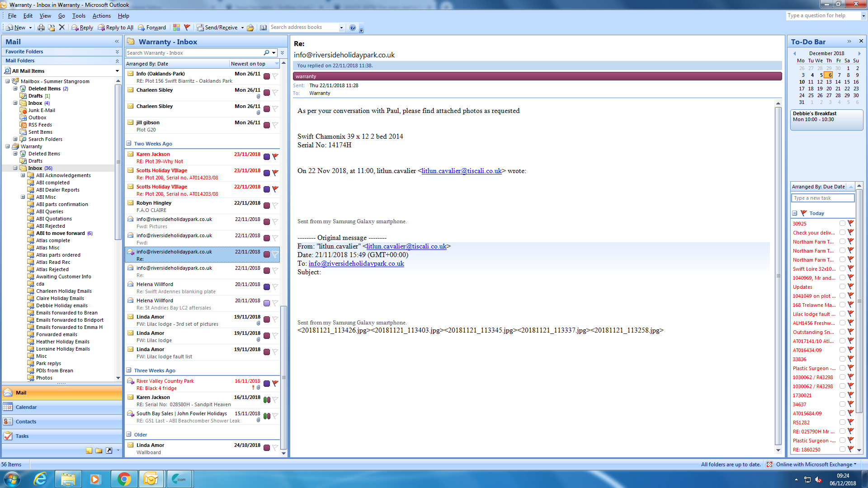Viewport: 868px width, 488px height.
Task: Open the Send/Receive dropdown arrow
Action: (242, 28)
